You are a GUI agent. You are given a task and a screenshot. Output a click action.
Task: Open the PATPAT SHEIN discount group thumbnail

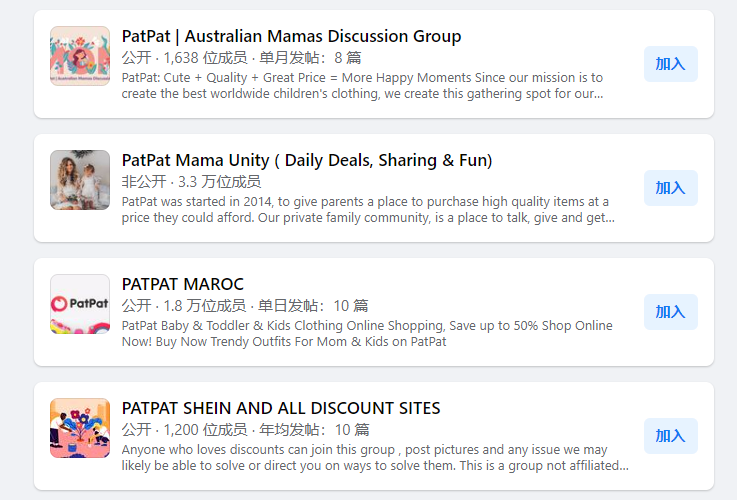click(x=80, y=428)
